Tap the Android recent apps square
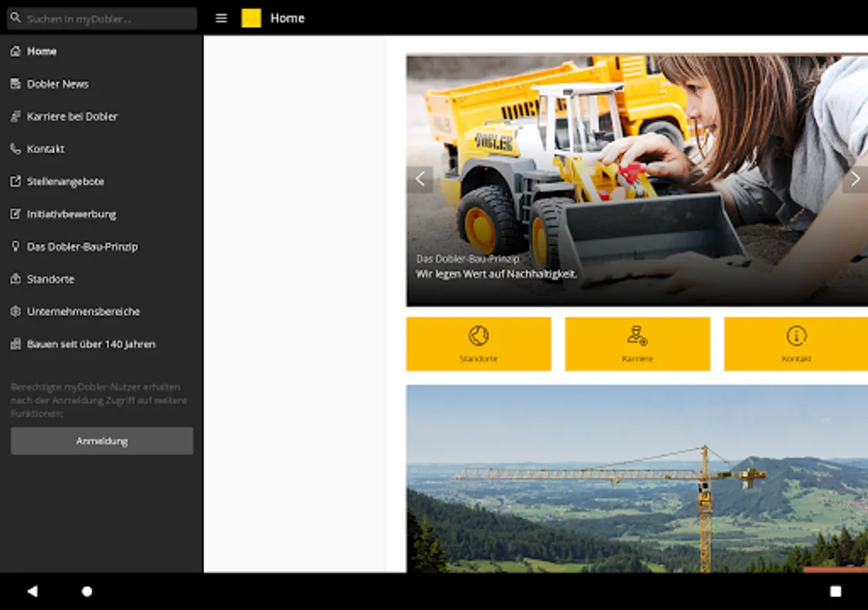Viewport: 868px width, 610px height. pyautogui.click(x=835, y=592)
